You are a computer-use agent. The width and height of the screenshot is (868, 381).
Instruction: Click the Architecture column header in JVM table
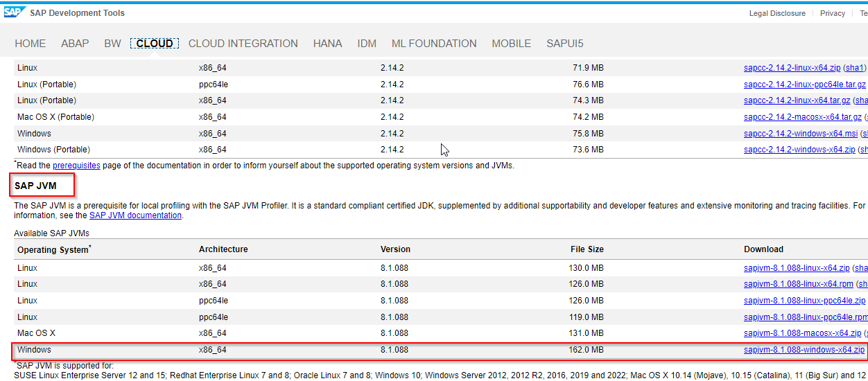point(223,249)
